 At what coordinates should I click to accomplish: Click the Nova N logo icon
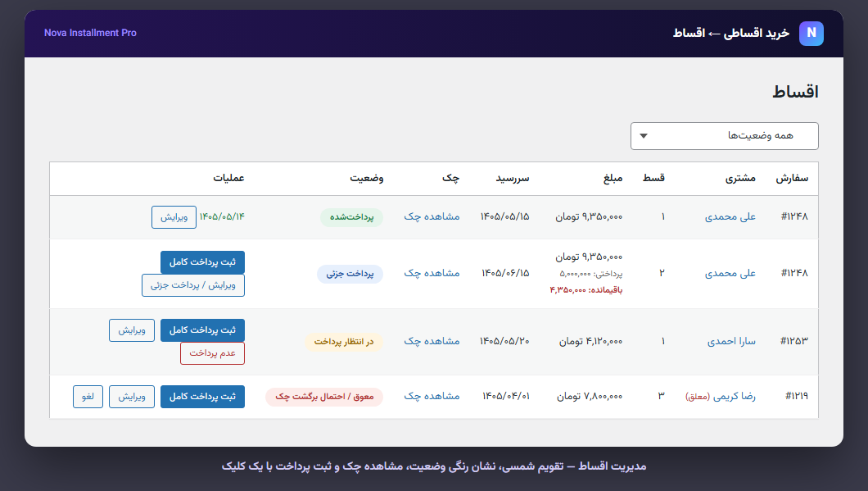pos(811,34)
